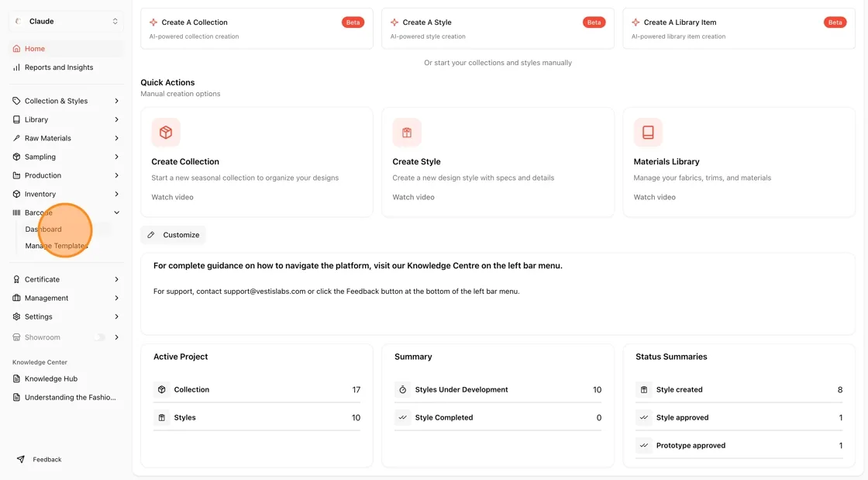This screenshot has height=480, width=868.
Task: Click the Reports and Insights bar chart icon
Action: [x=16, y=67]
